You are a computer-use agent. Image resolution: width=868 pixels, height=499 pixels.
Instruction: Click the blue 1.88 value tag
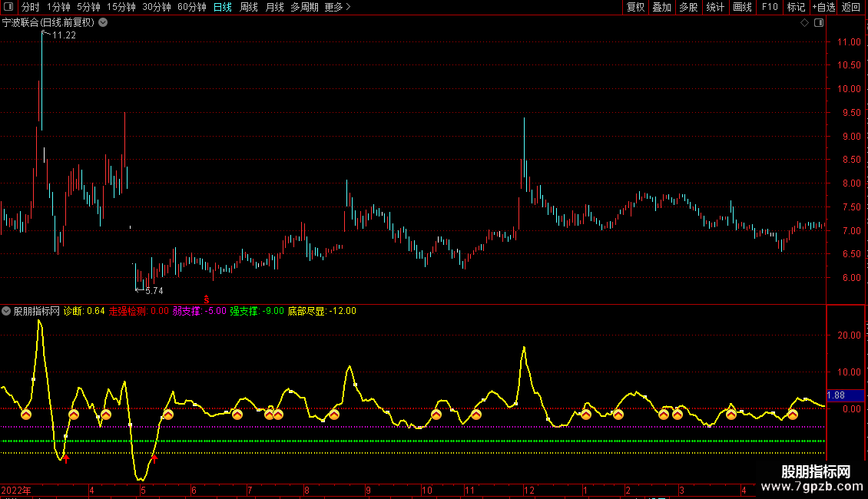pos(845,395)
